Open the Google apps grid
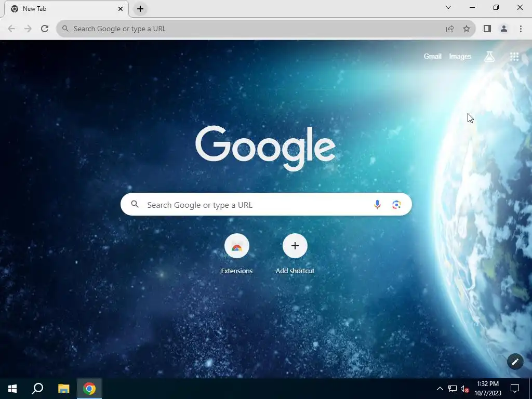The height and width of the screenshot is (399, 532). tap(514, 56)
